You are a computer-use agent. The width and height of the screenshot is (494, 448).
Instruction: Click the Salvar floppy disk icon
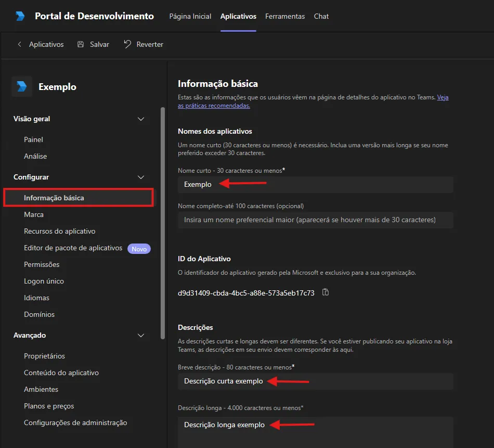point(81,44)
